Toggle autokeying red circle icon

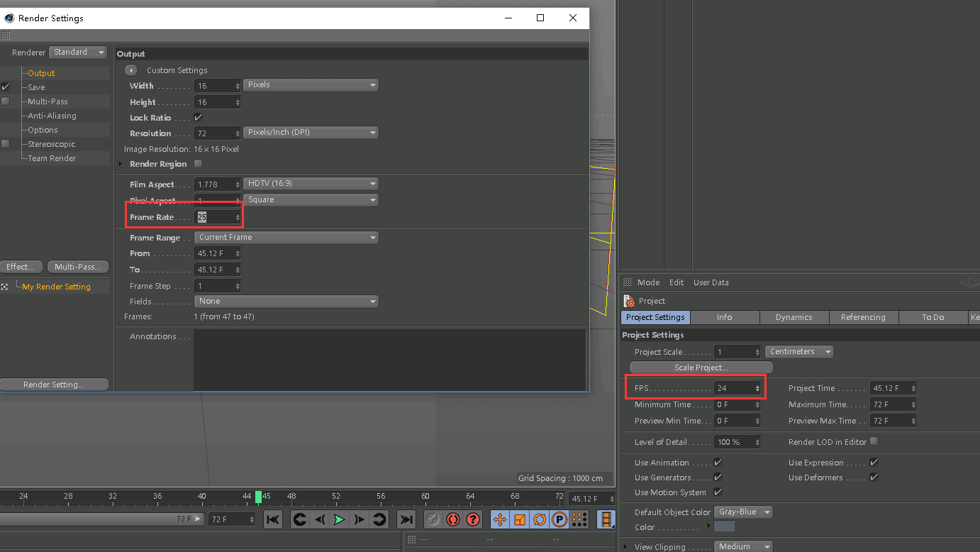tap(453, 519)
